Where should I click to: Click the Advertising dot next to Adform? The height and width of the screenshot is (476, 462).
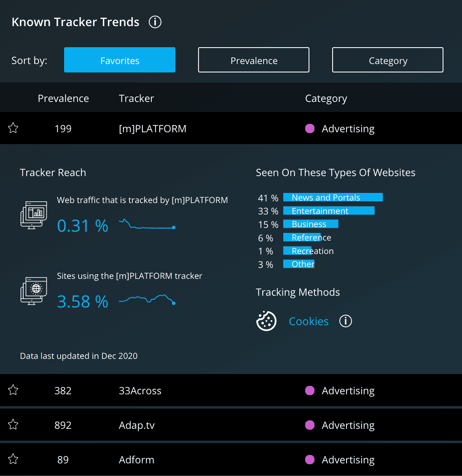[x=310, y=460]
